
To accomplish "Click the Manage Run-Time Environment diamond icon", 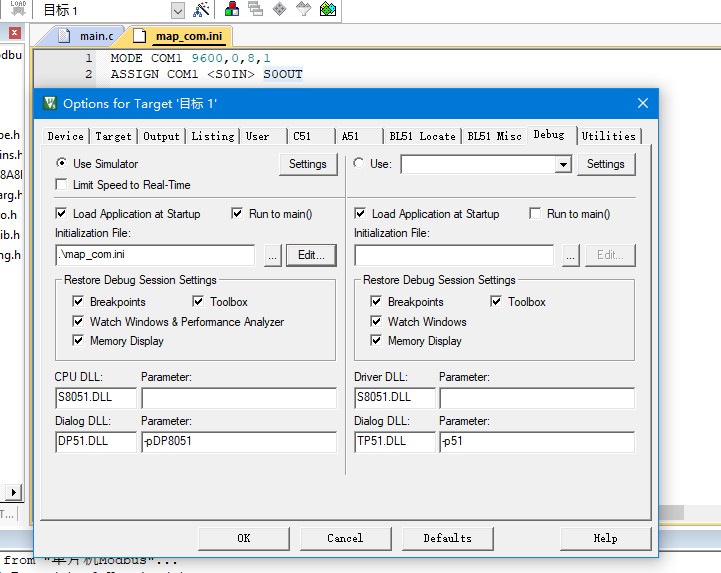I will [280, 9].
